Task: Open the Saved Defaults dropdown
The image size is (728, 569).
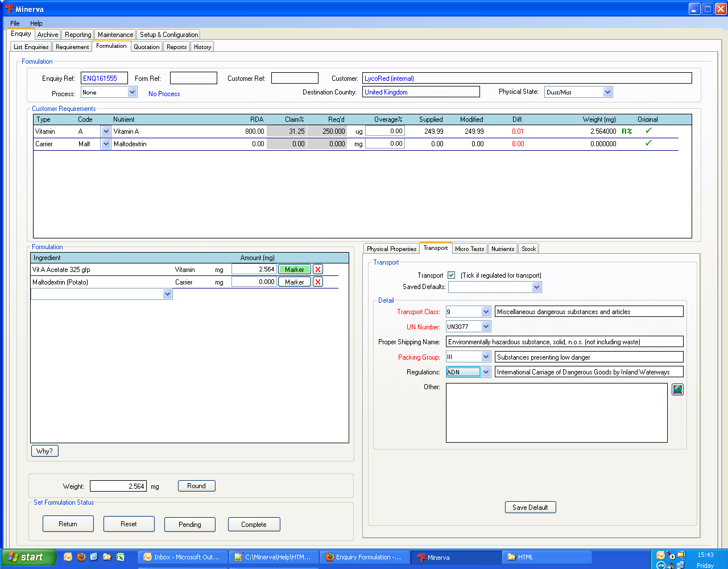Action: [x=536, y=287]
